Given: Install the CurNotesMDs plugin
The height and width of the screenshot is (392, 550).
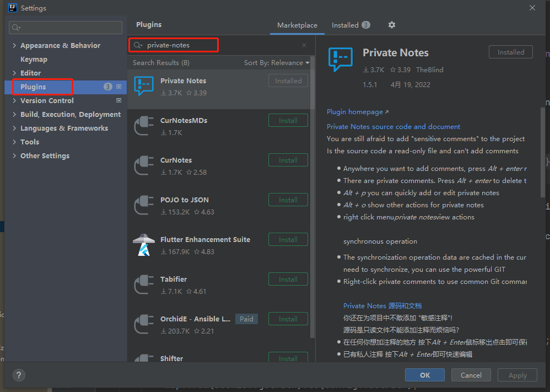Looking at the screenshot, I should (288, 120).
